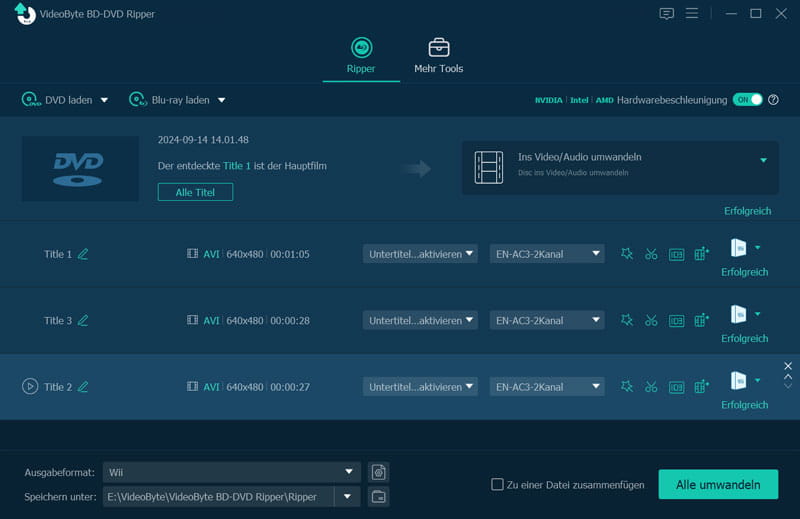The image size is (800, 519).
Task: Toggle Hardwarebeschleunigung ON switch
Action: [x=747, y=100]
